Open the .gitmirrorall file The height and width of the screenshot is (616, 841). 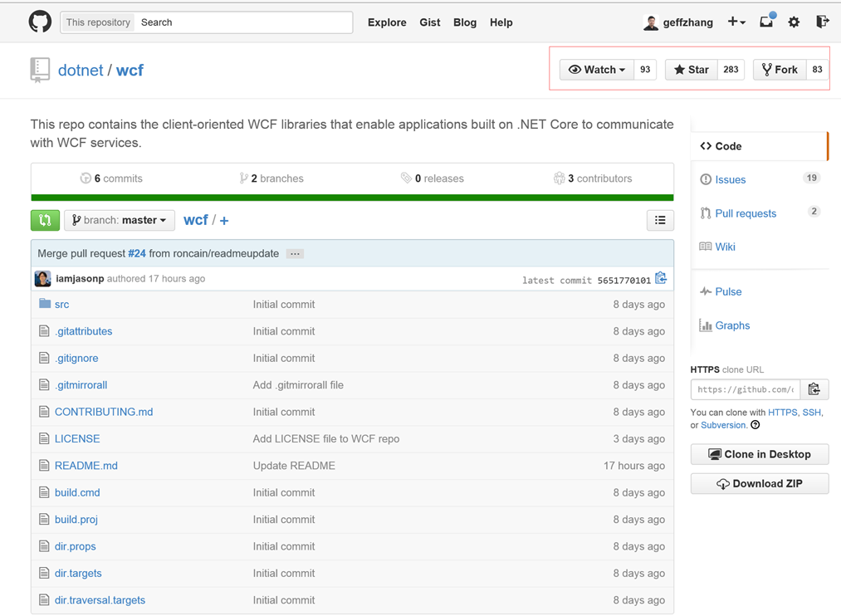(x=81, y=385)
